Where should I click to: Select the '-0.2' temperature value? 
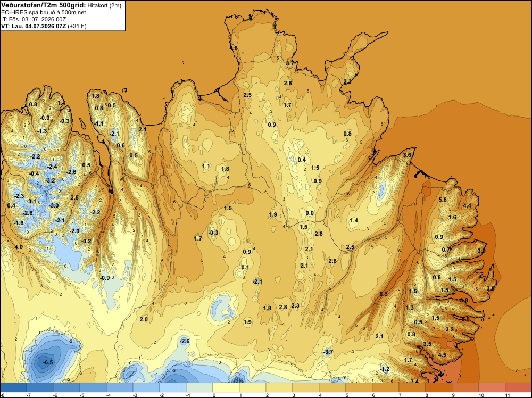click(87, 241)
